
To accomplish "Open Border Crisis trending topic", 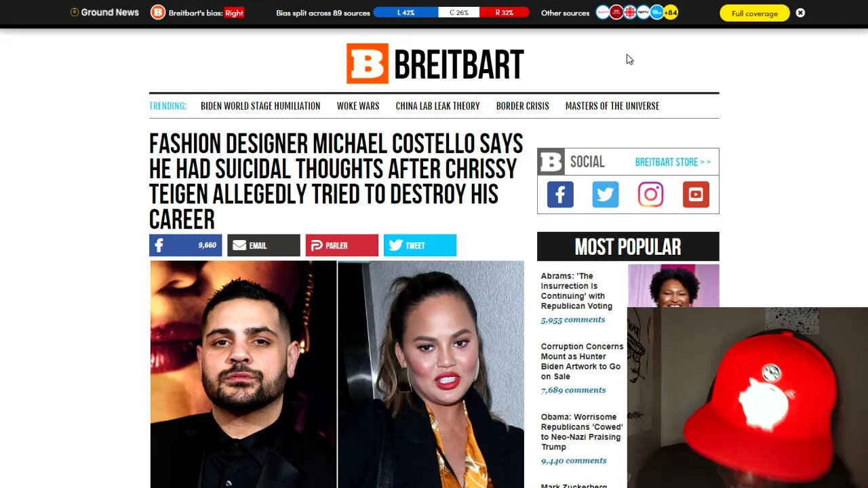I will (522, 106).
